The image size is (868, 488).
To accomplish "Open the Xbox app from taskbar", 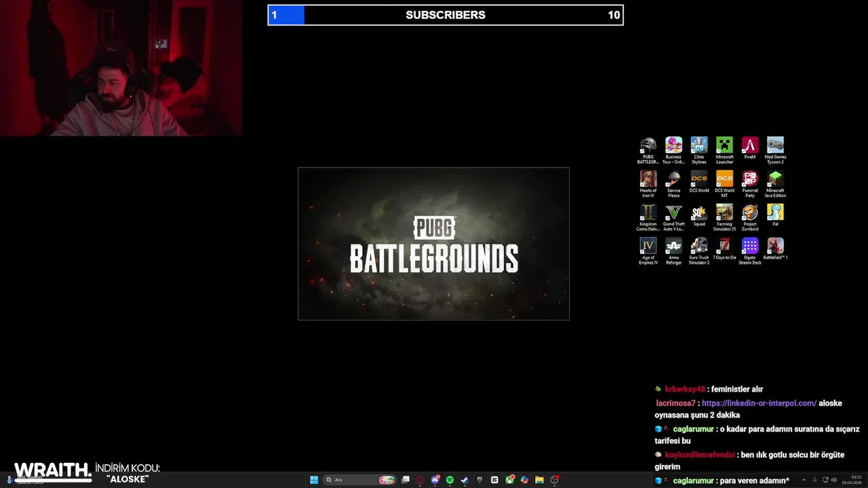I will [509, 480].
